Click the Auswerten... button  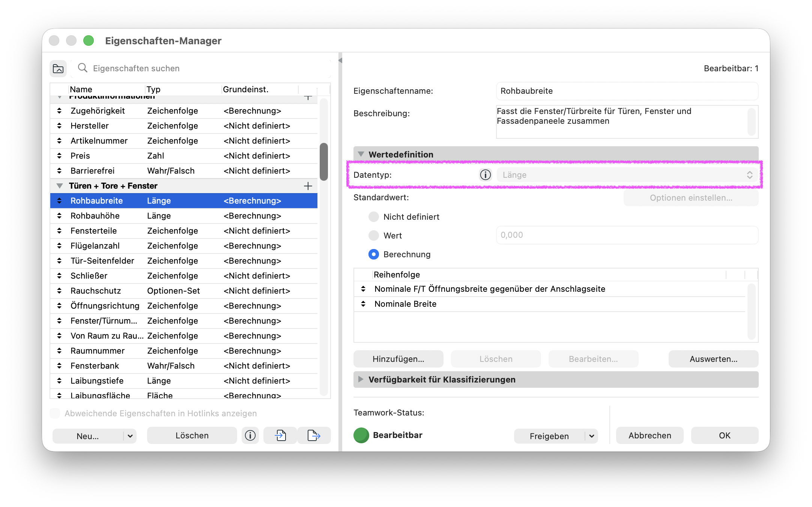[714, 359]
